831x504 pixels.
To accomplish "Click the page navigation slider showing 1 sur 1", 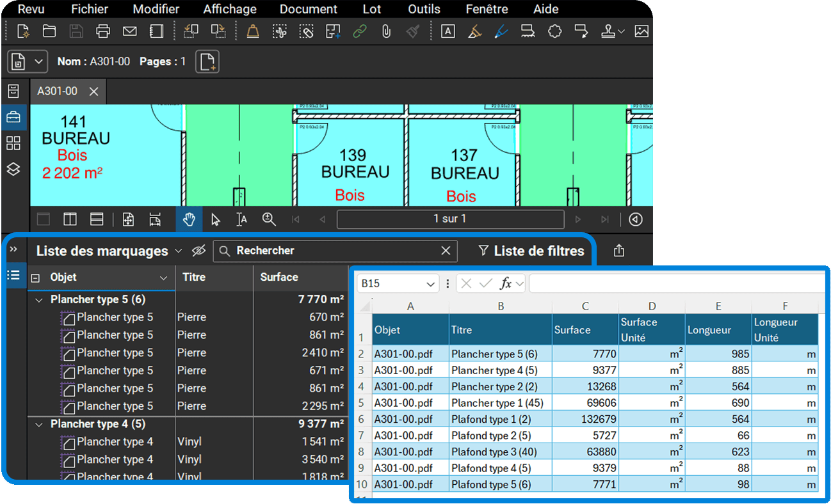I will [450, 219].
